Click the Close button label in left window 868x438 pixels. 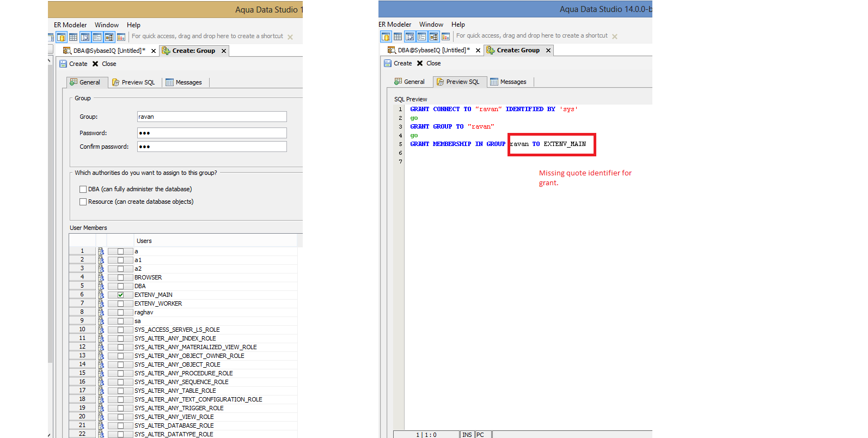click(109, 64)
